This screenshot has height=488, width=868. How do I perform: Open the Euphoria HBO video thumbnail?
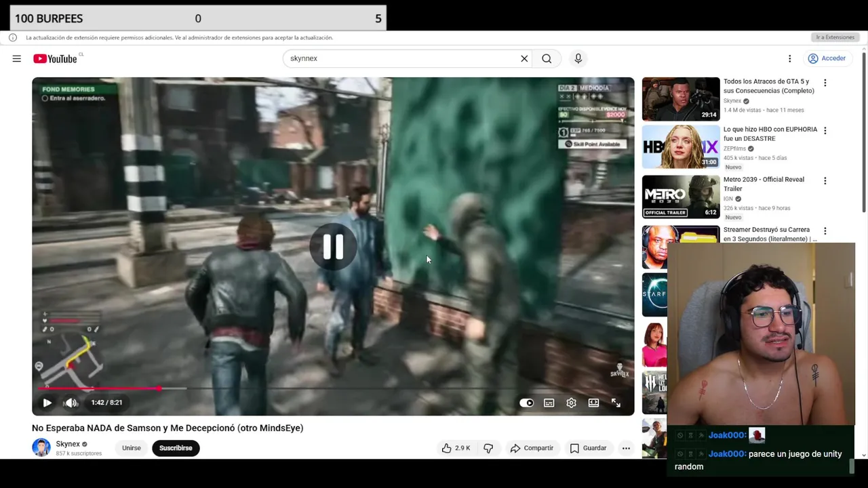[681, 146]
